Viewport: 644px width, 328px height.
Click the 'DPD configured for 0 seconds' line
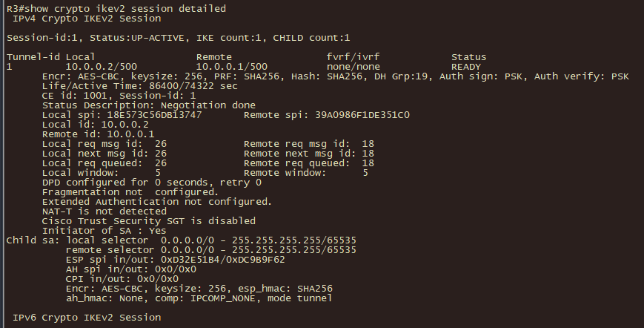coord(152,183)
